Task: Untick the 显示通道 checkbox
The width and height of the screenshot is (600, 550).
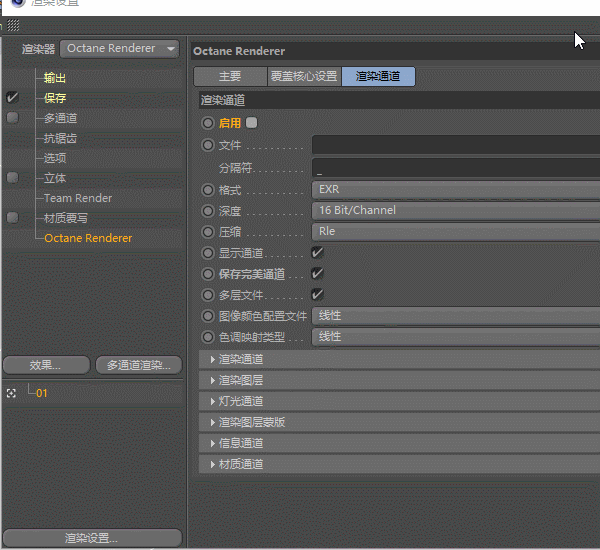Action: [317, 253]
